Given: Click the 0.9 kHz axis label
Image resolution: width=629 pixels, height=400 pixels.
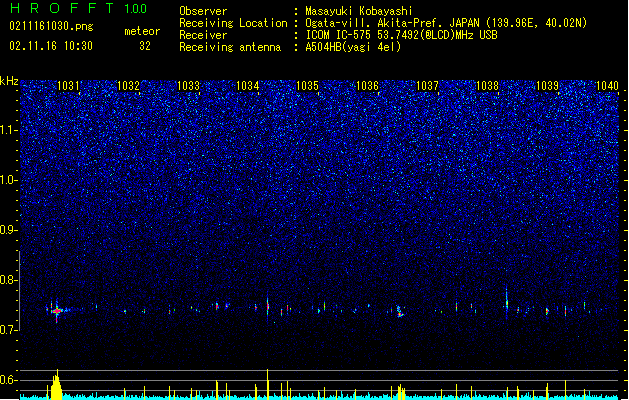Looking at the screenshot, I should (9, 230).
